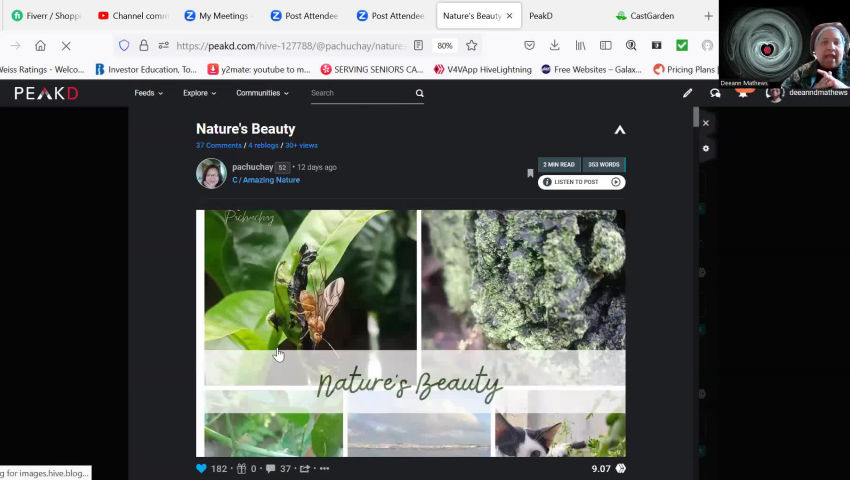Image resolution: width=850 pixels, height=480 pixels.
Task: Switch to the Channel comm YouTube tab
Action: [133, 16]
